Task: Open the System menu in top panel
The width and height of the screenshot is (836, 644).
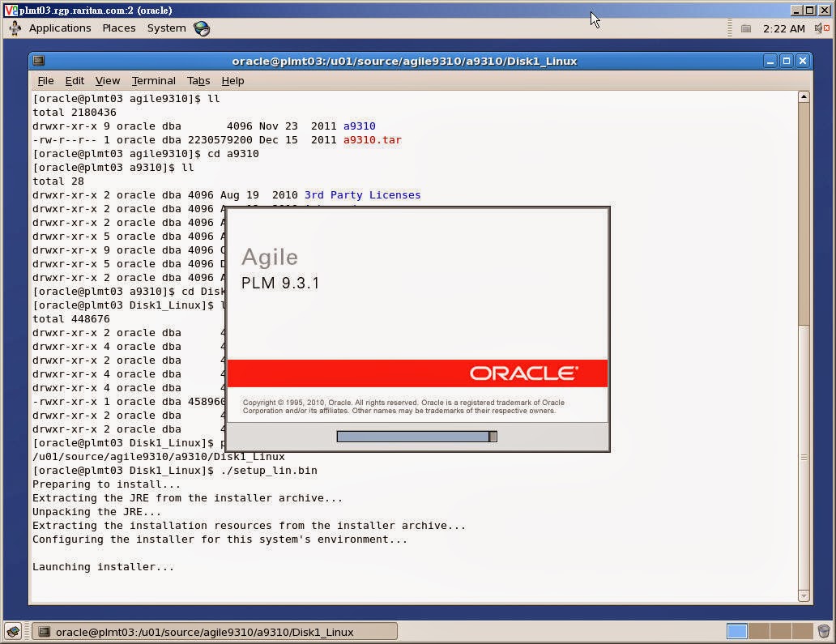Action: (166, 28)
